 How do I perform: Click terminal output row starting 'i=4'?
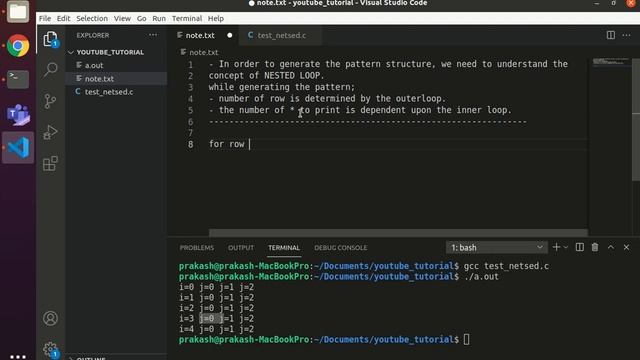point(216,329)
